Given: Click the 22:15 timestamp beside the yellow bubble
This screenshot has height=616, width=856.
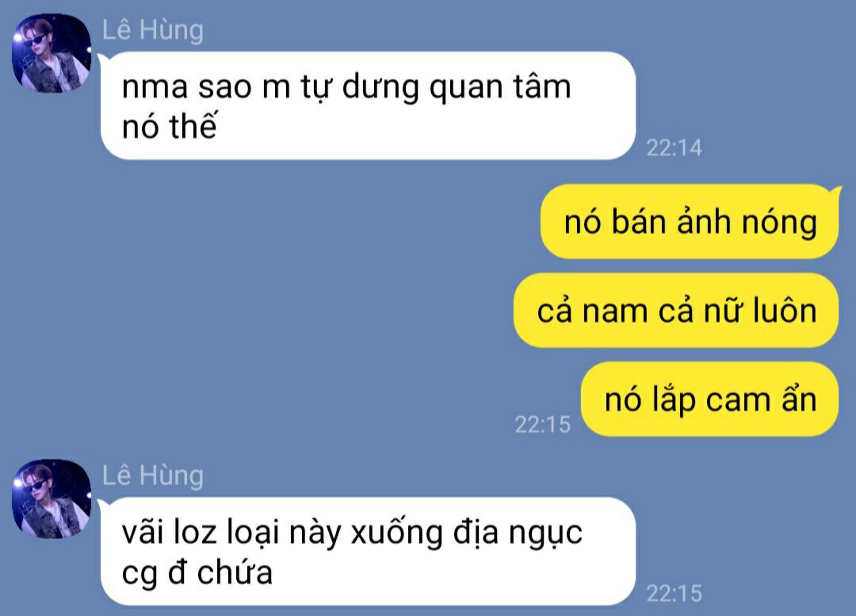Looking at the screenshot, I should [x=543, y=424].
